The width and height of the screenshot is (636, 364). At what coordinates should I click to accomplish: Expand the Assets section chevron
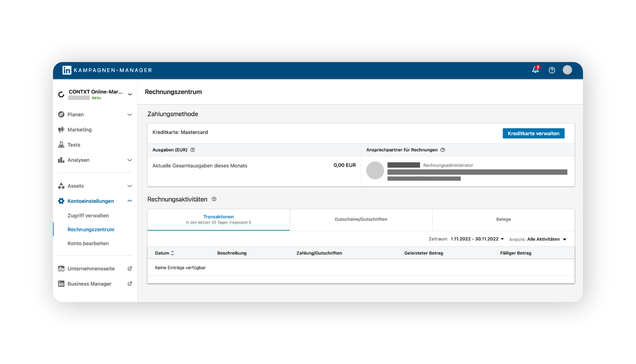tap(130, 186)
